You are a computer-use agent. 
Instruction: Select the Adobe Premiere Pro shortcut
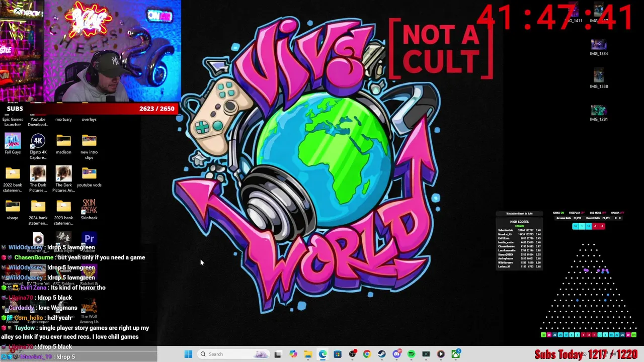click(x=89, y=238)
